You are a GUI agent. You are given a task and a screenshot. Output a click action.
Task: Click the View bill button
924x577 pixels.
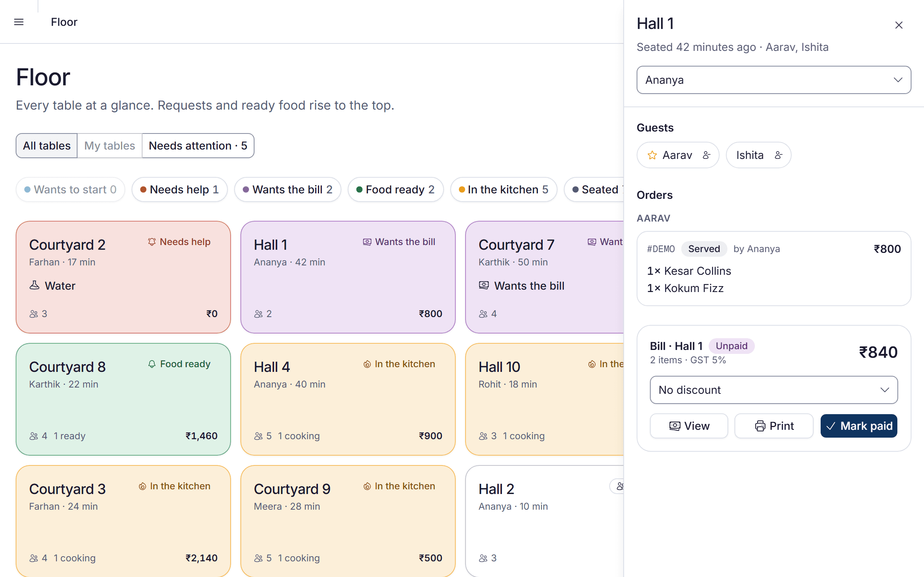pos(689,426)
